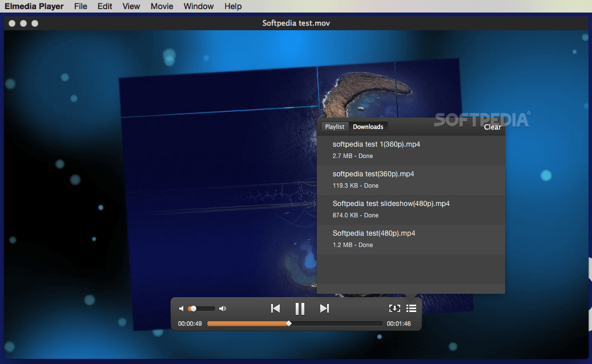Open the Movie menu
The height and width of the screenshot is (364, 592).
coord(162,6)
